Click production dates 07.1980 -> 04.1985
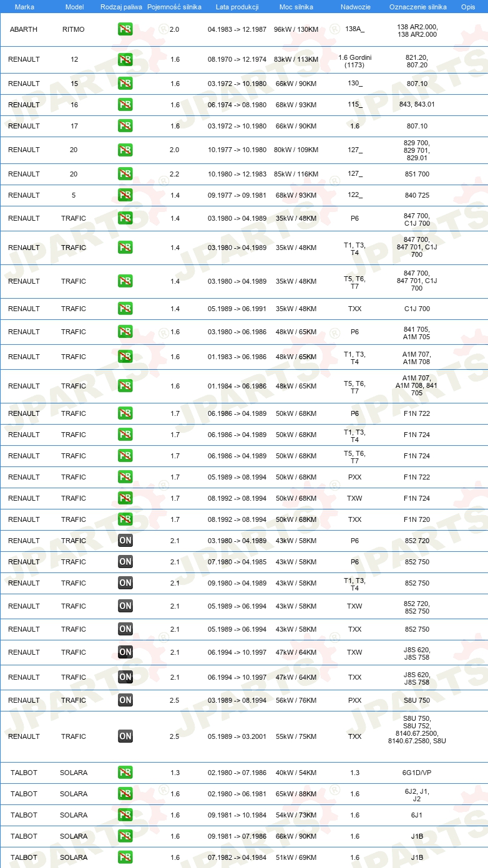 (237, 562)
